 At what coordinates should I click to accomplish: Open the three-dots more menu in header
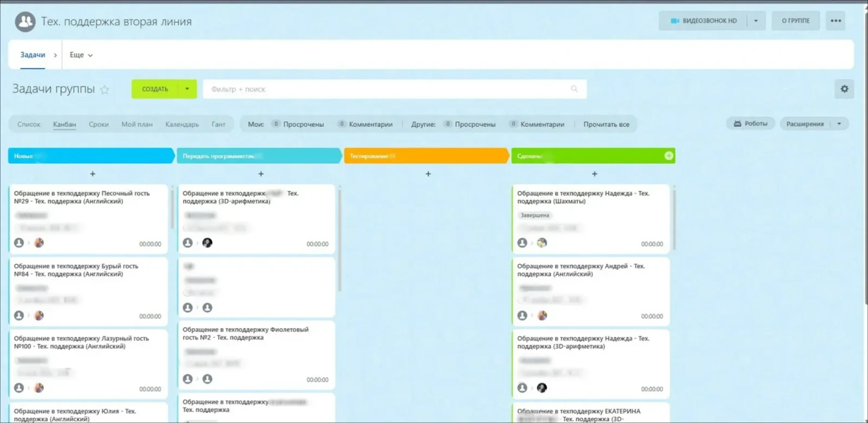click(x=835, y=21)
